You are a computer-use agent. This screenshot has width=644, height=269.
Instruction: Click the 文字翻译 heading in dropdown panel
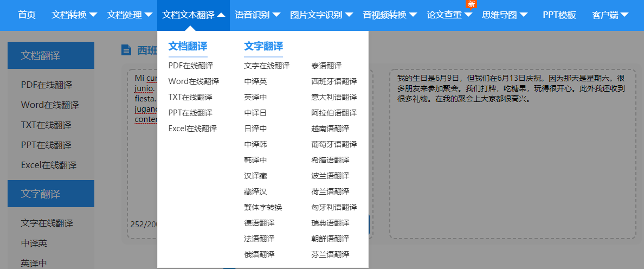pyautogui.click(x=263, y=46)
